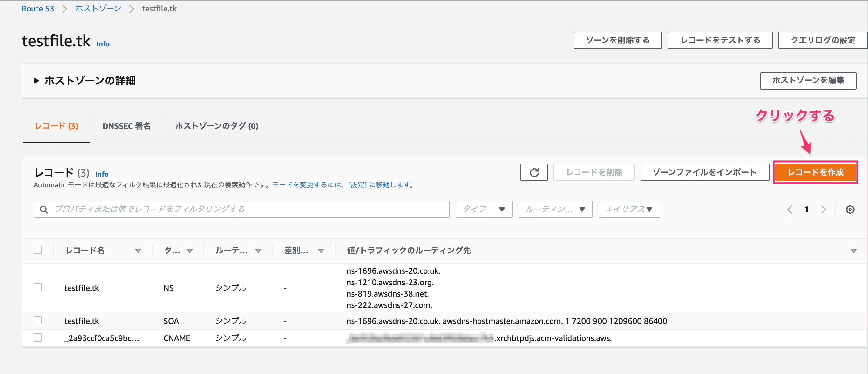Click ゾーンファイルをインポート button
This screenshot has width=868, height=374.
click(x=705, y=172)
